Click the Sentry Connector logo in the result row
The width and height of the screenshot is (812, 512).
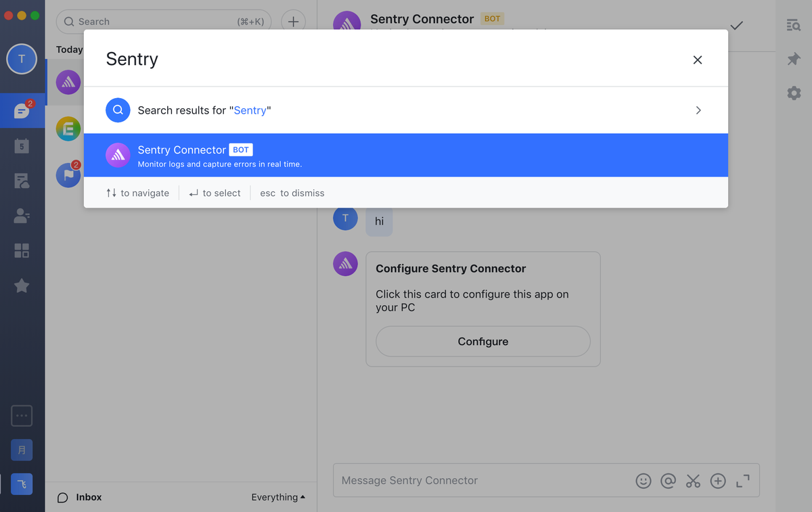coord(118,155)
